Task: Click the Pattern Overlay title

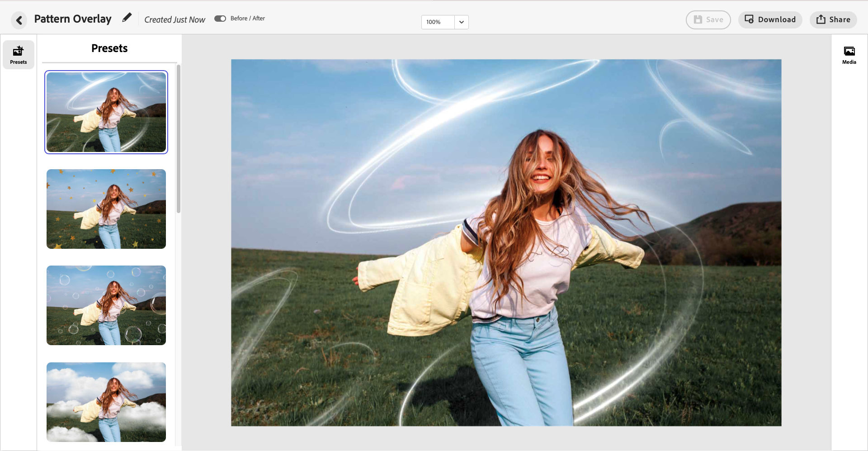Action: coord(73,19)
